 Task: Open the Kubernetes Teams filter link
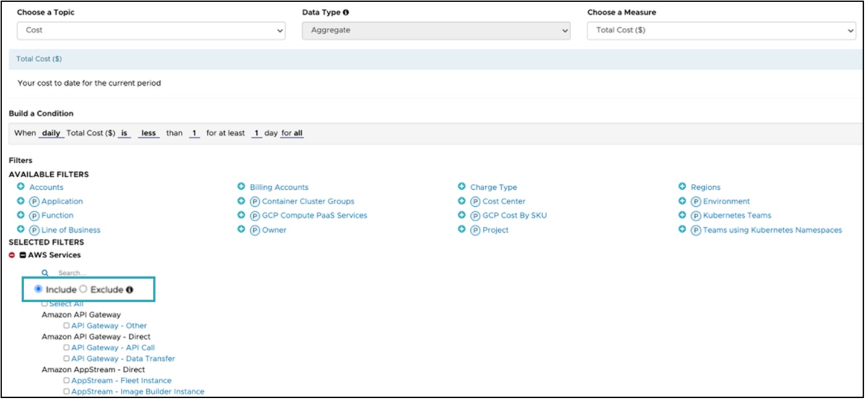click(x=737, y=215)
